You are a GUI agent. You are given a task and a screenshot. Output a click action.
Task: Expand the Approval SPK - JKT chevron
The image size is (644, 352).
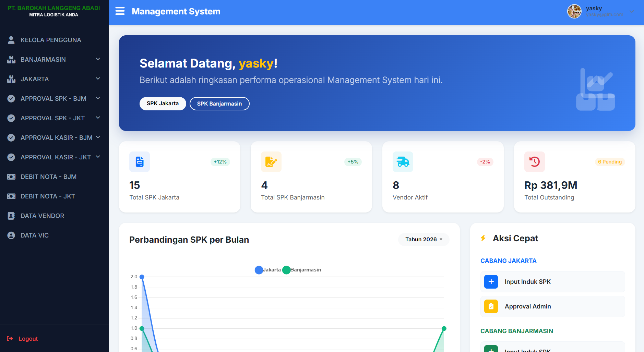click(x=98, y=118)
